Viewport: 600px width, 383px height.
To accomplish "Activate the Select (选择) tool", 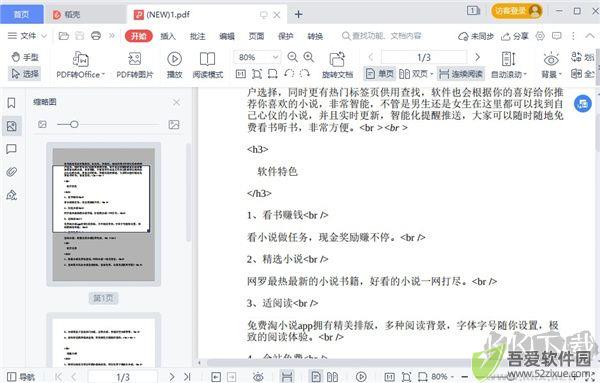I will point(25,73).
